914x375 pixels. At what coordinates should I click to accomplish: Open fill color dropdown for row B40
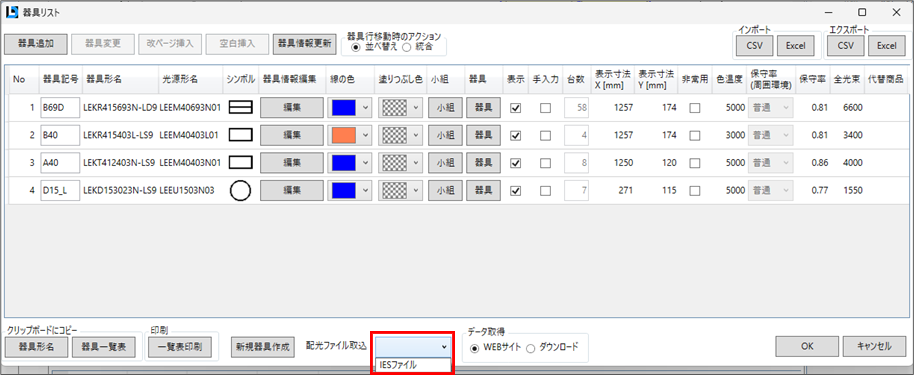[x=416, y=135]
